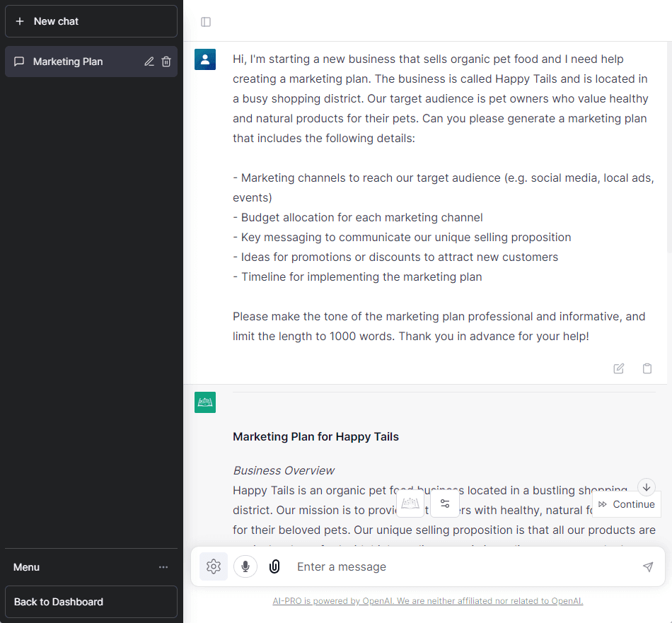Toggle the microphone voice input

click(x=245, y=566)
